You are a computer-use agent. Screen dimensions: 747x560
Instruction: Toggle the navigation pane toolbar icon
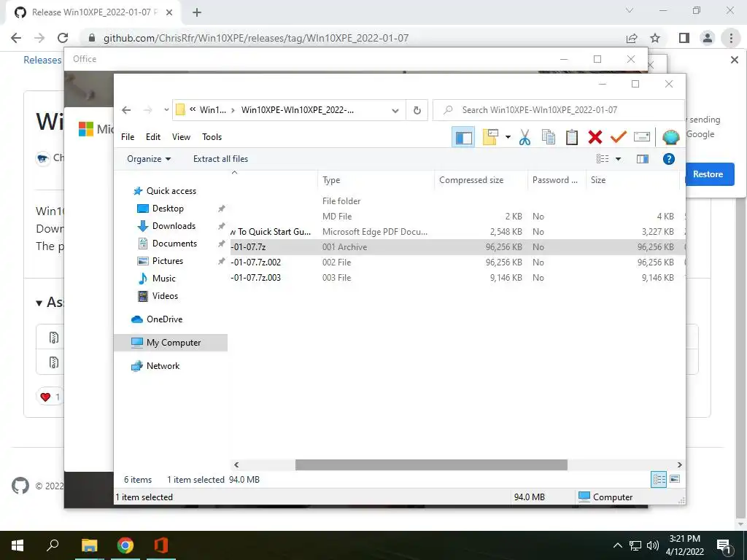(x=463, y=137)
